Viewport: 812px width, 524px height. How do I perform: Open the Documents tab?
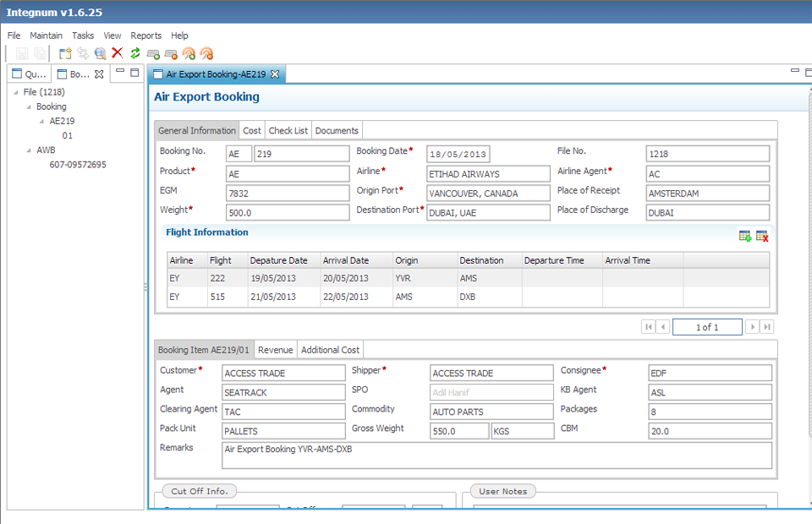point(337,131)
